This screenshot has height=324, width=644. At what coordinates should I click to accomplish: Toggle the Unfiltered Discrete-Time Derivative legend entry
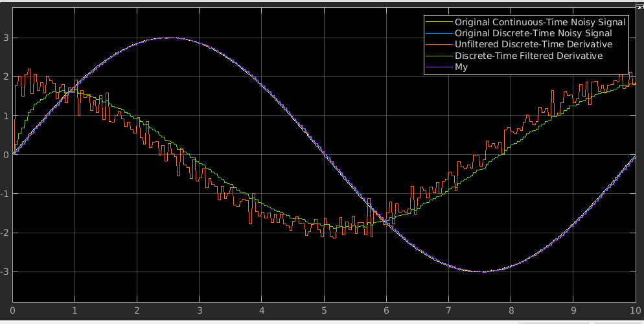pyautogui.click(x=533, y=44)
